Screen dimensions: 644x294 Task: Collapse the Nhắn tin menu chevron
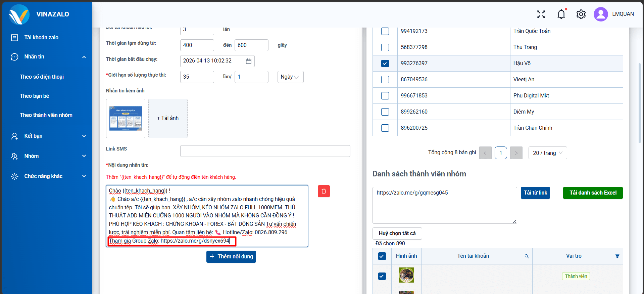[x=84, y=57]
